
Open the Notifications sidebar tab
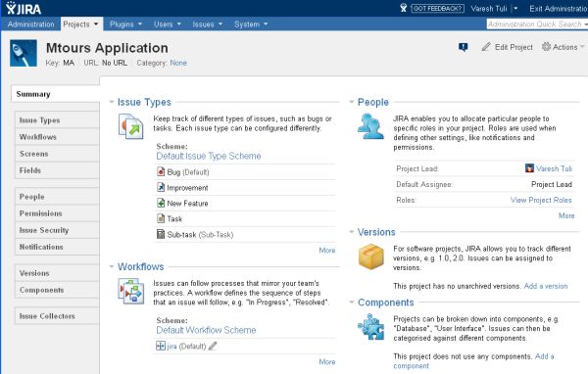(57, 247)
